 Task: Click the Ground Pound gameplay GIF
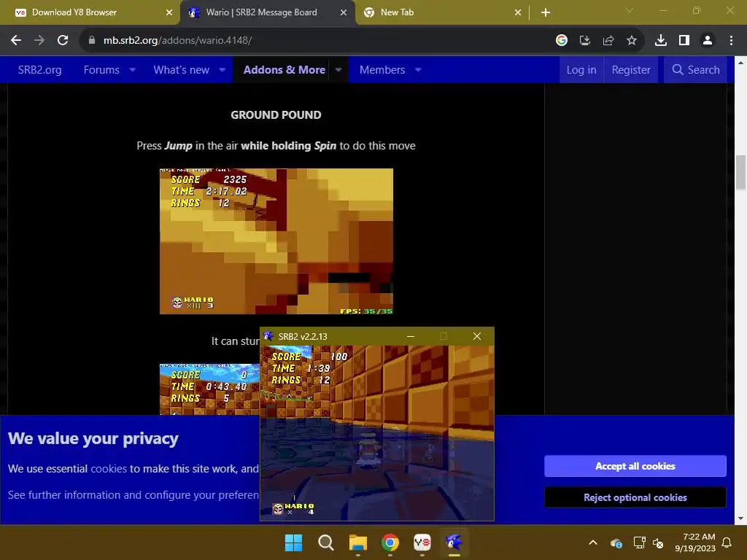point(276,241)
